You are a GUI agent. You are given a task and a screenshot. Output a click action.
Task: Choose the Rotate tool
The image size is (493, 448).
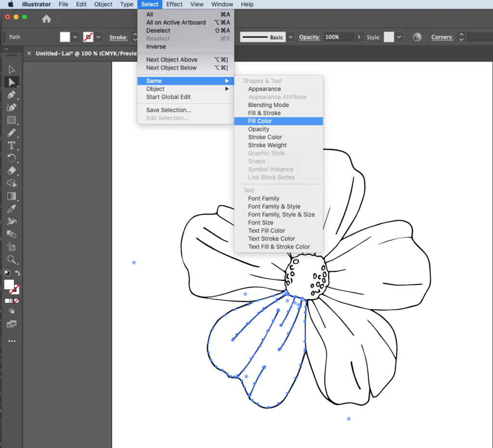[x=11, y=158]
